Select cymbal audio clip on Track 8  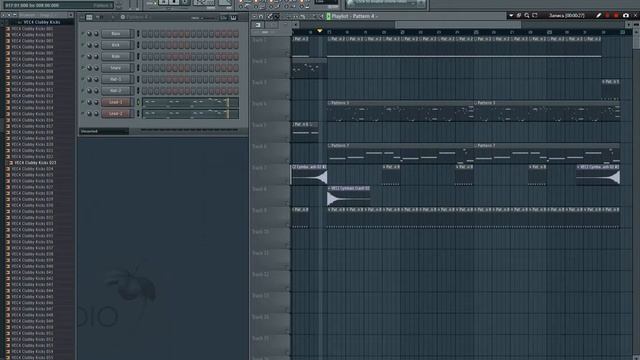pos(349,196)
